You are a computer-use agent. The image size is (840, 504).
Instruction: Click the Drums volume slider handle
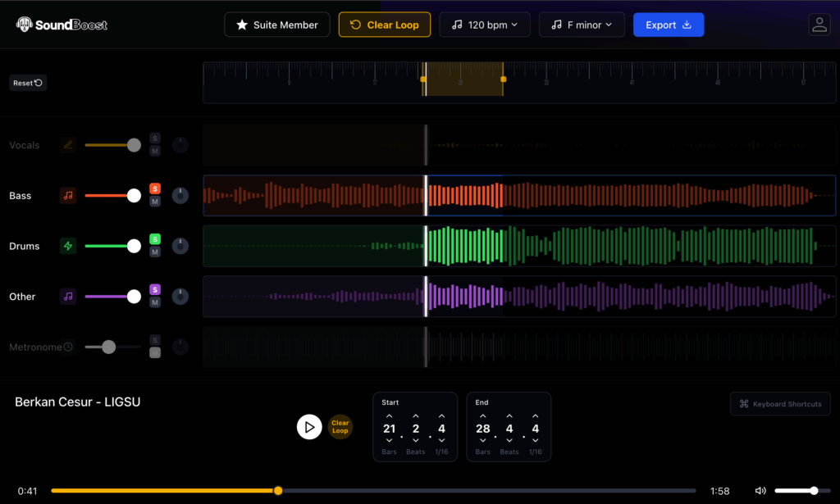tap(134, 246)
